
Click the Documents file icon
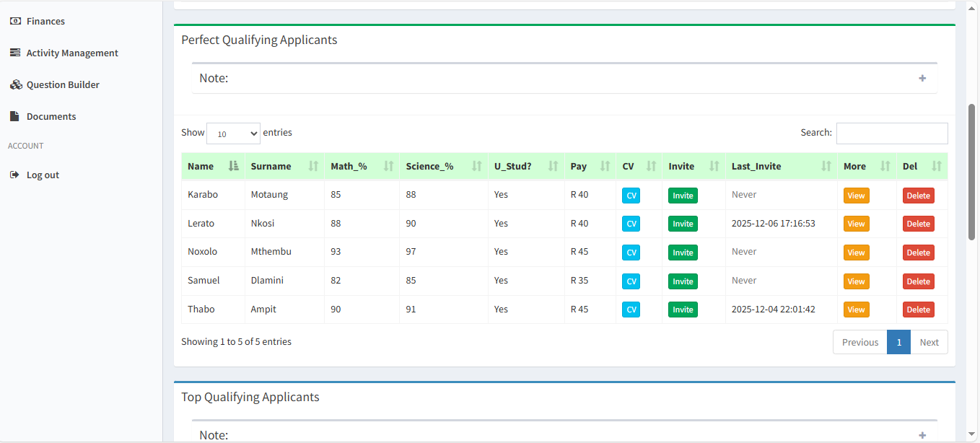pyautogui.click(x=15, y=116)
